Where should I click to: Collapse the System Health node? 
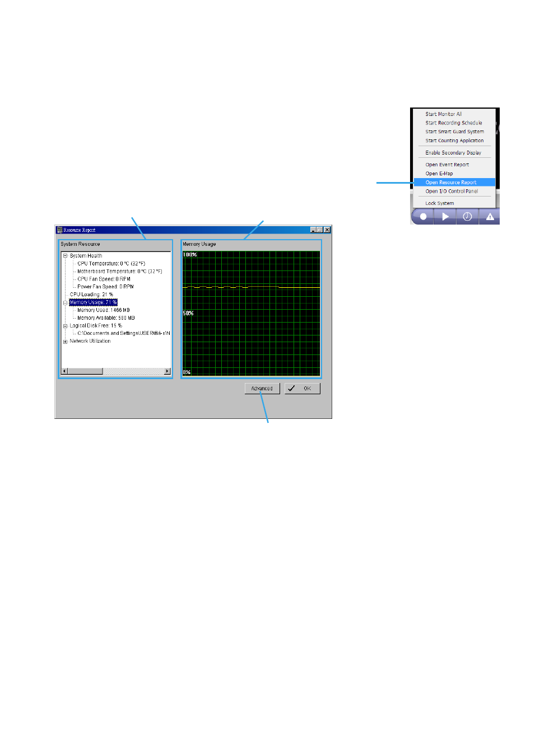click(66, 256)
